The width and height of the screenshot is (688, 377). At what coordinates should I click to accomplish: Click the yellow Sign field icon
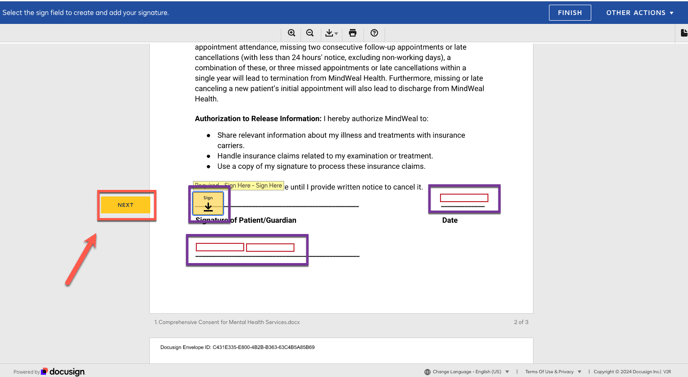click(208, 203)
